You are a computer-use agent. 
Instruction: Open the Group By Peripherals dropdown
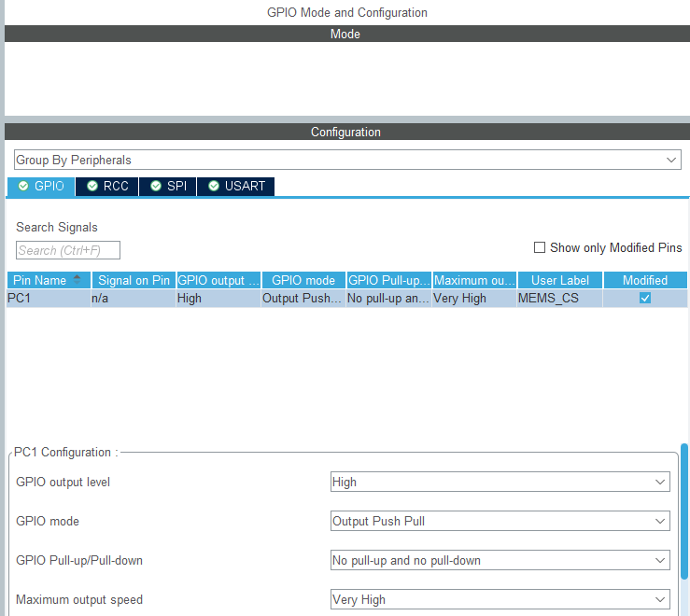347,160
